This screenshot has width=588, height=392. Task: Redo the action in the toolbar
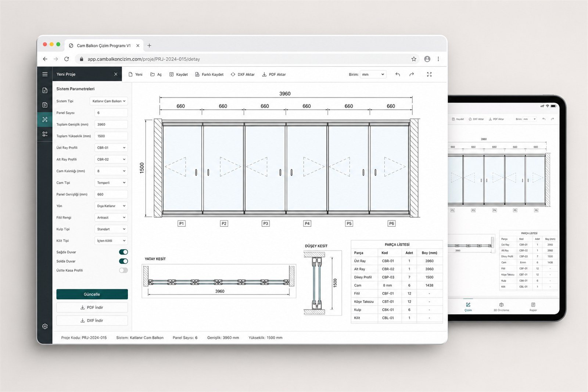(x=412, y=75)
